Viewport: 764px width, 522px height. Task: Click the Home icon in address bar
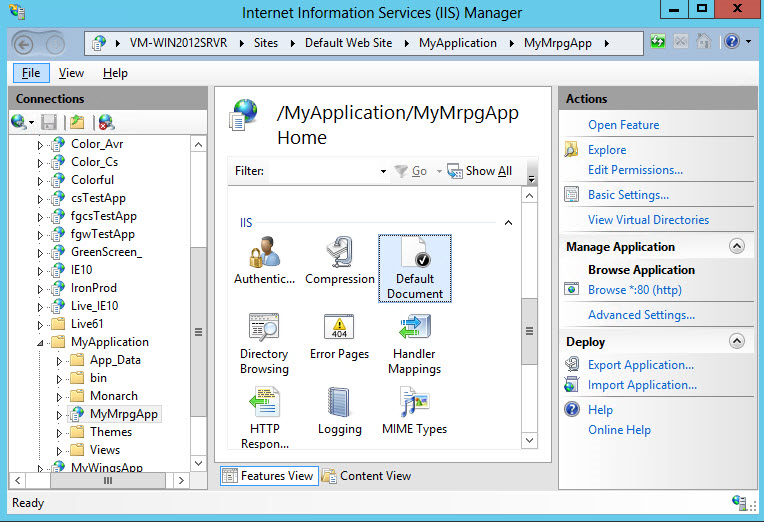click(703, 41)
